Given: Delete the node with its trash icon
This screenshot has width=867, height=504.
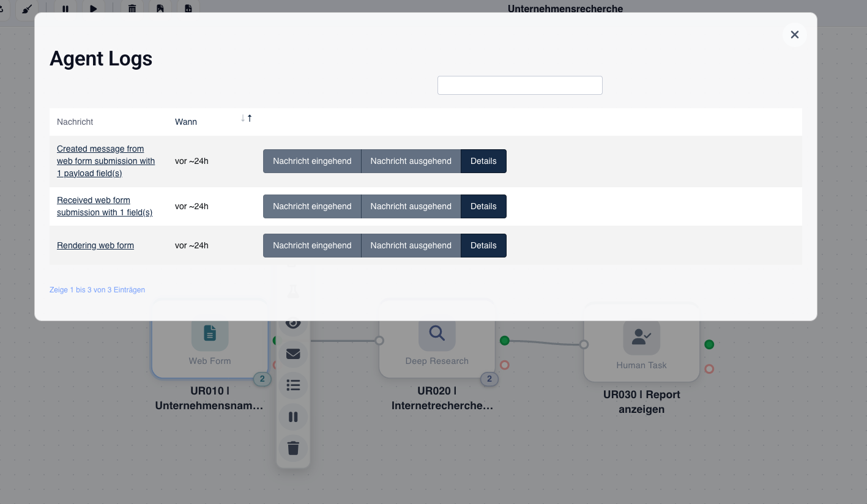Looking at the screenshot, I should click(293, 448).
